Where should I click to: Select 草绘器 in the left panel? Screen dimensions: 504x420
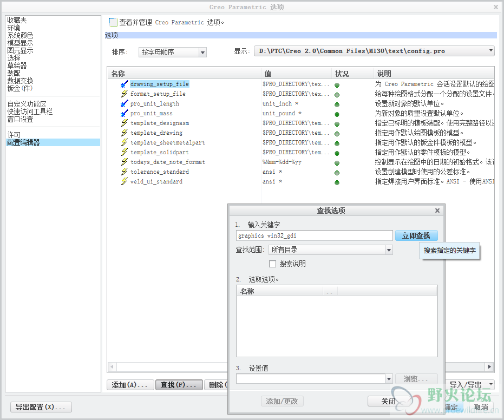[x=17, y=65]
